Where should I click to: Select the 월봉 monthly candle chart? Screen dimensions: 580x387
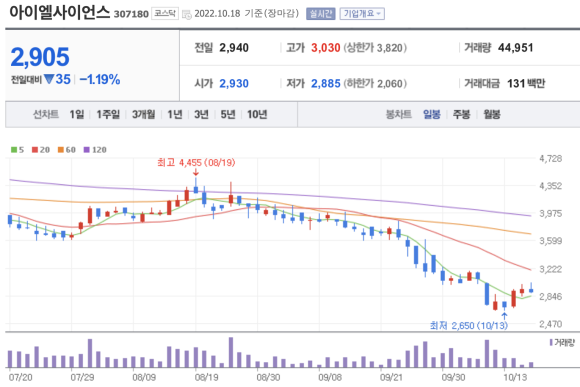click(492, 114)
